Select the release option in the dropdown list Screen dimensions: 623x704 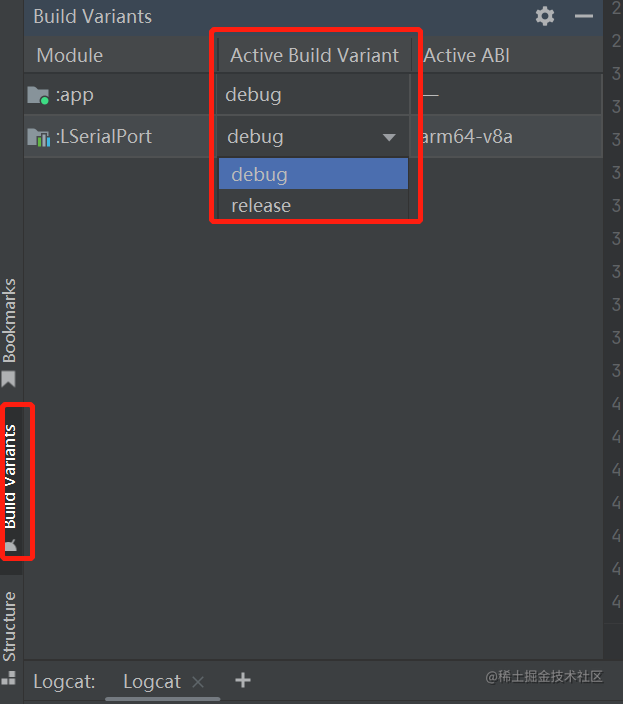[x=313, y=205]
